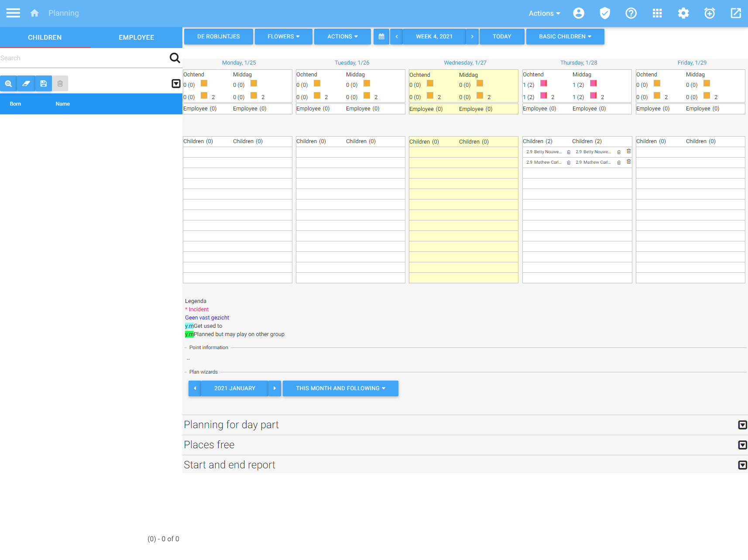
Task: Jump to the current week with Today
Action: [x=502, y=37]
